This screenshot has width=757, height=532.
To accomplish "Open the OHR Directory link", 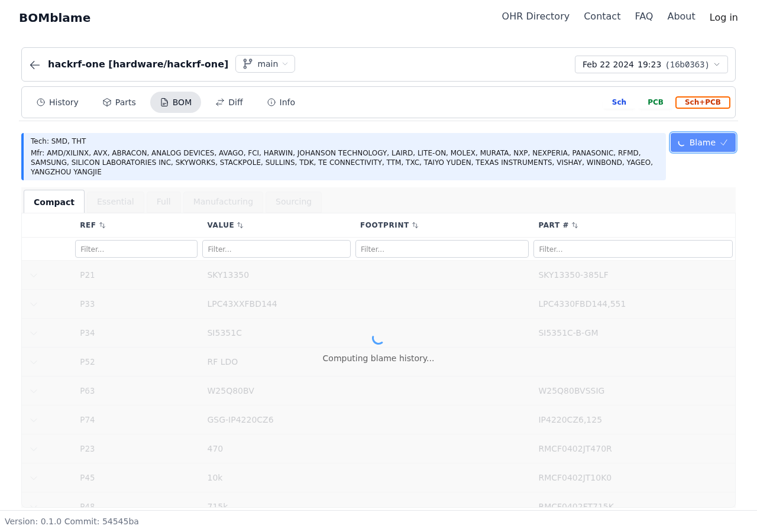I will point(535,17).
